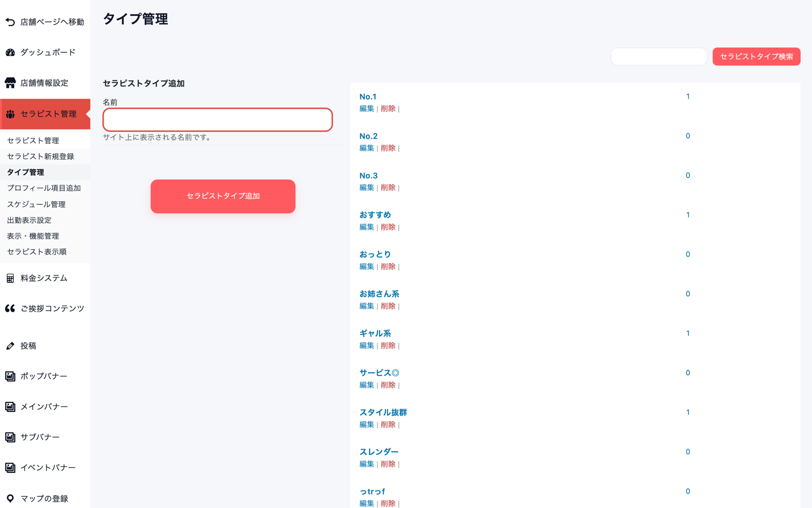Edit the サービス◎ type
This screenshot has height=508, width=812.
pos(366,385)
